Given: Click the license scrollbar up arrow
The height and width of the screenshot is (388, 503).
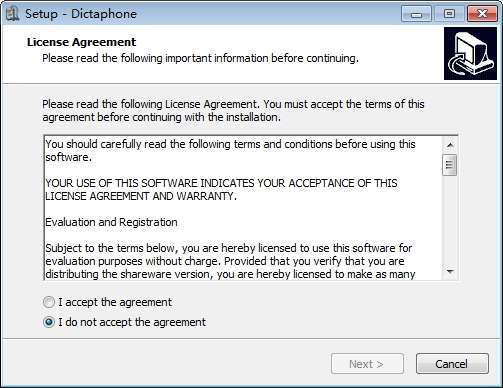Looking at the screenshot, I should click(x=450, y=145).
